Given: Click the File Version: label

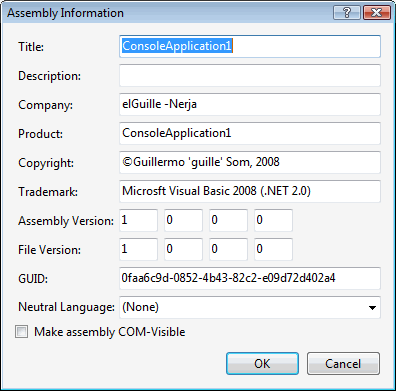Looking at the screenshot, I should [x=49, y=250].
